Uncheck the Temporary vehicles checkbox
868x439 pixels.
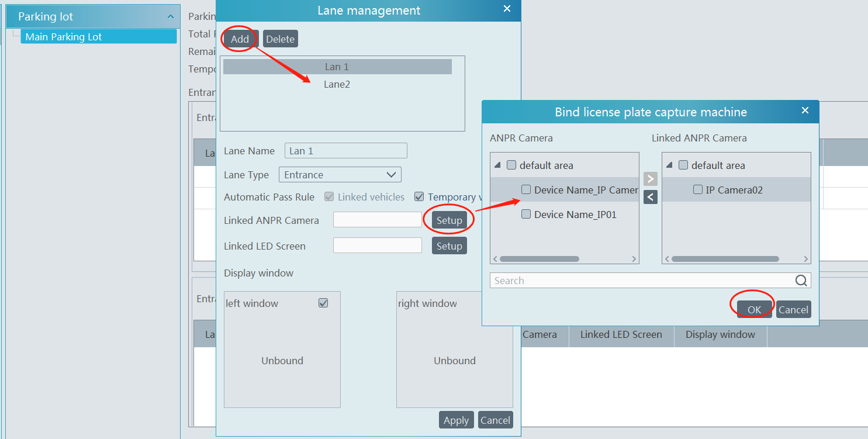[x=419, y=197]
